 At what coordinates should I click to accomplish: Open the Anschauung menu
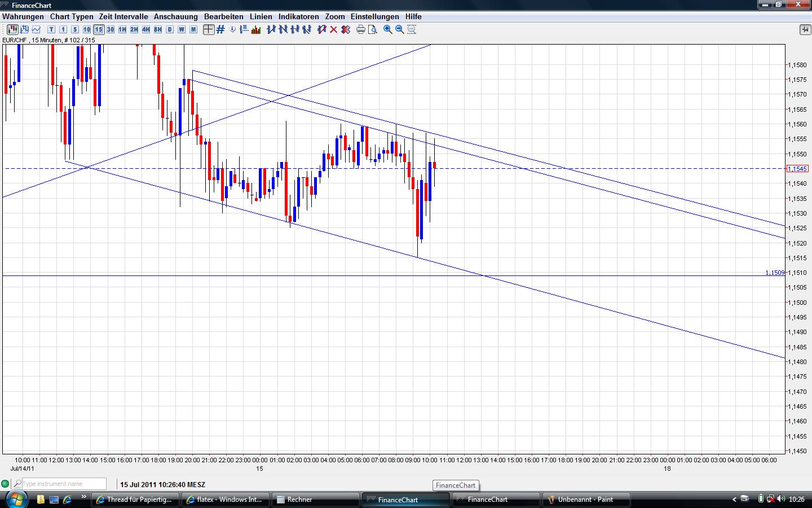(x=176, y=16)
